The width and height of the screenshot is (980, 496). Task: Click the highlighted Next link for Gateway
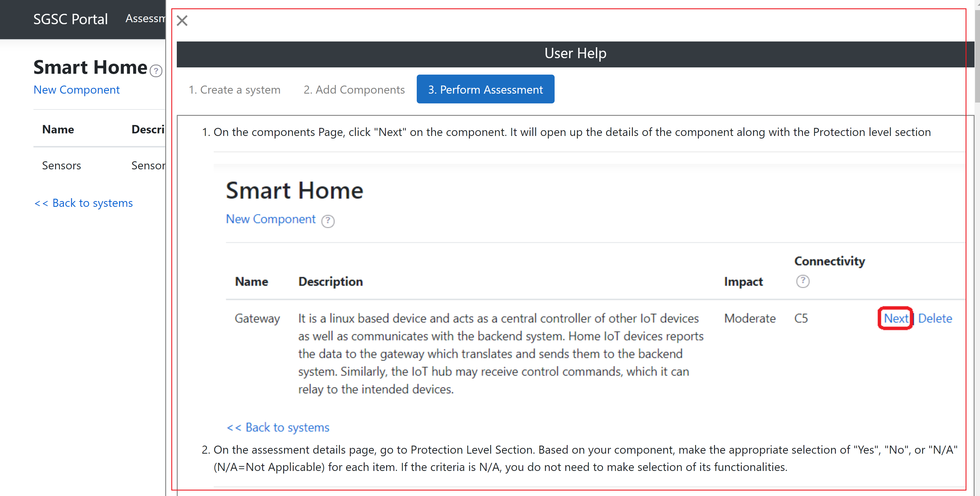(895, 318)
